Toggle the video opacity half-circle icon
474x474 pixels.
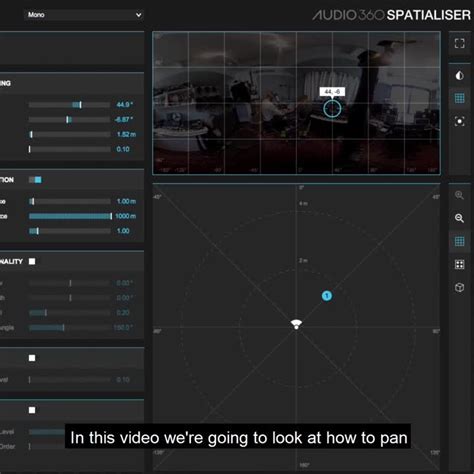click(459, 76)
